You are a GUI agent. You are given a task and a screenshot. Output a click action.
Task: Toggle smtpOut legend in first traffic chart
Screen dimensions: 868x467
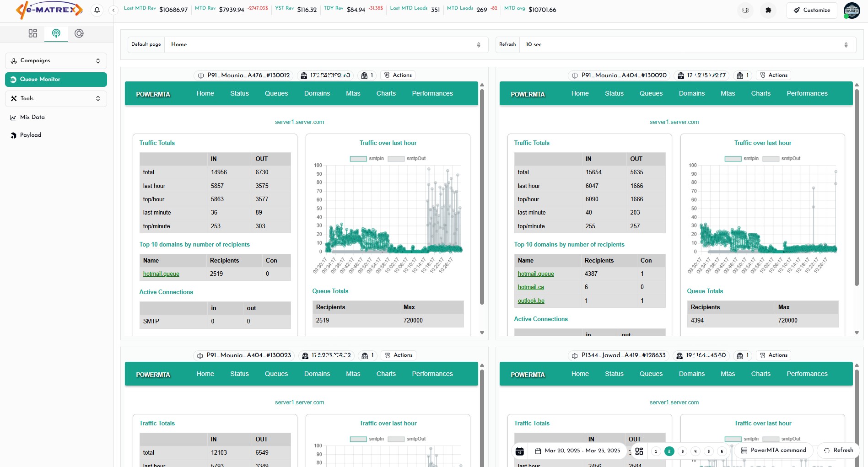pyautogui.click(x=406, y=159)
